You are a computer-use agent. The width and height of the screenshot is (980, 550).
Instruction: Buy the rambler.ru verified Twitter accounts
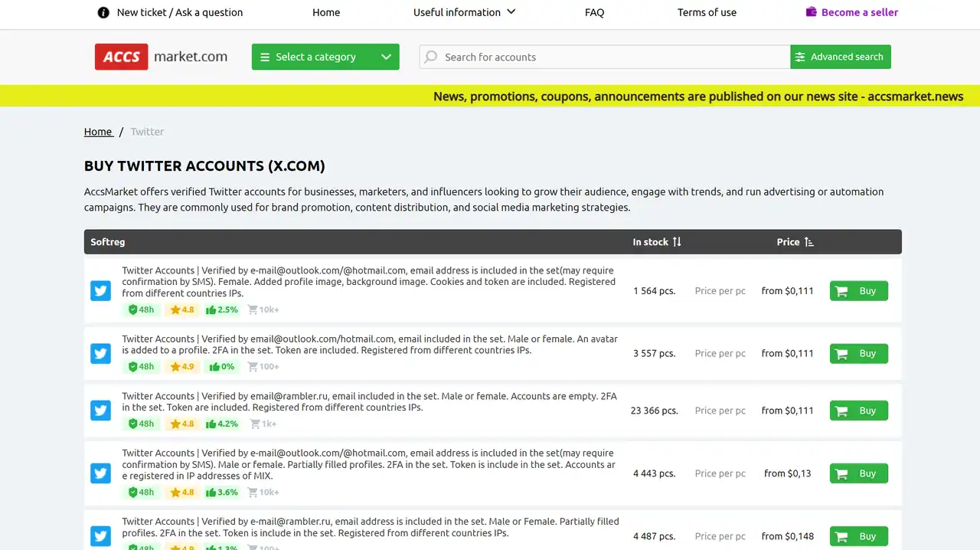[x=858, y=410]
